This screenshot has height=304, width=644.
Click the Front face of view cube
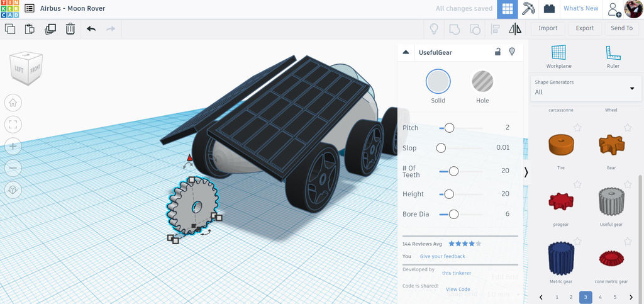(x=35, y=70)
